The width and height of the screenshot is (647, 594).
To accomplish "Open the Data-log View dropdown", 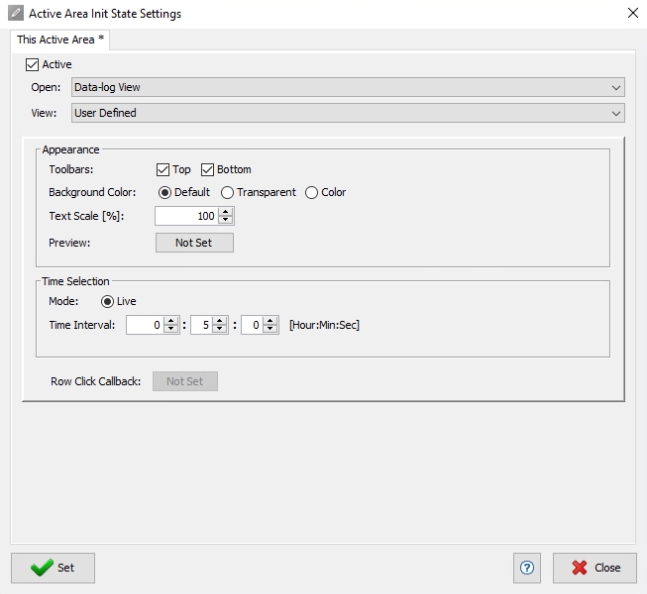I will 348,87.
